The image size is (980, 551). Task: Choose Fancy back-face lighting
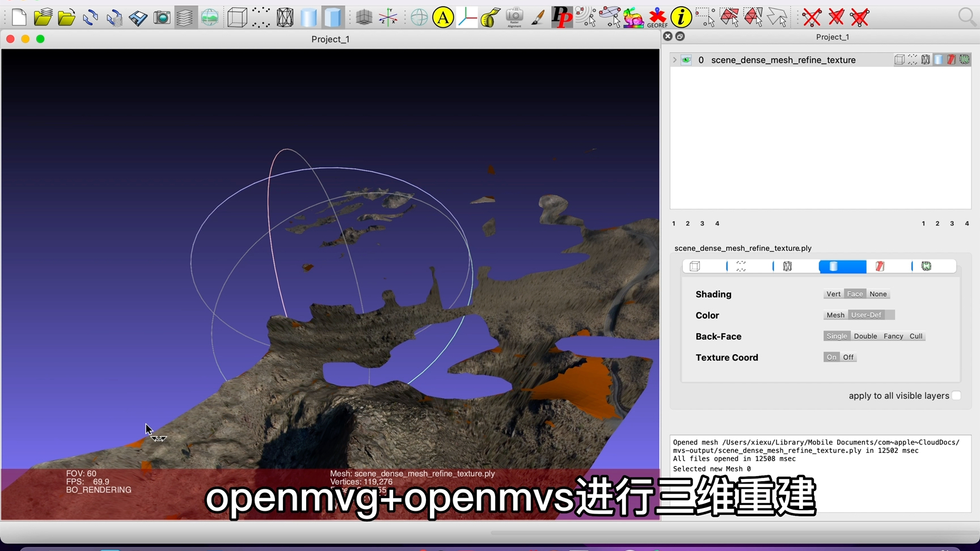coord(893,336)
